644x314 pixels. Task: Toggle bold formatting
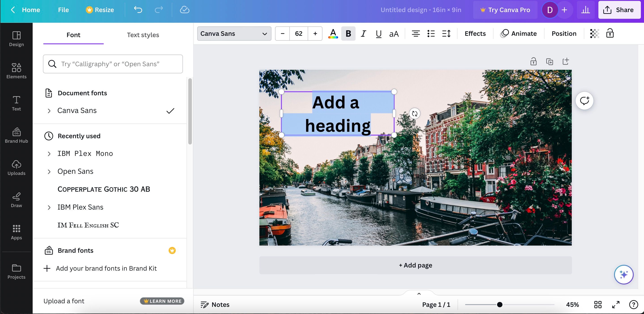click(x=348, y=34)
